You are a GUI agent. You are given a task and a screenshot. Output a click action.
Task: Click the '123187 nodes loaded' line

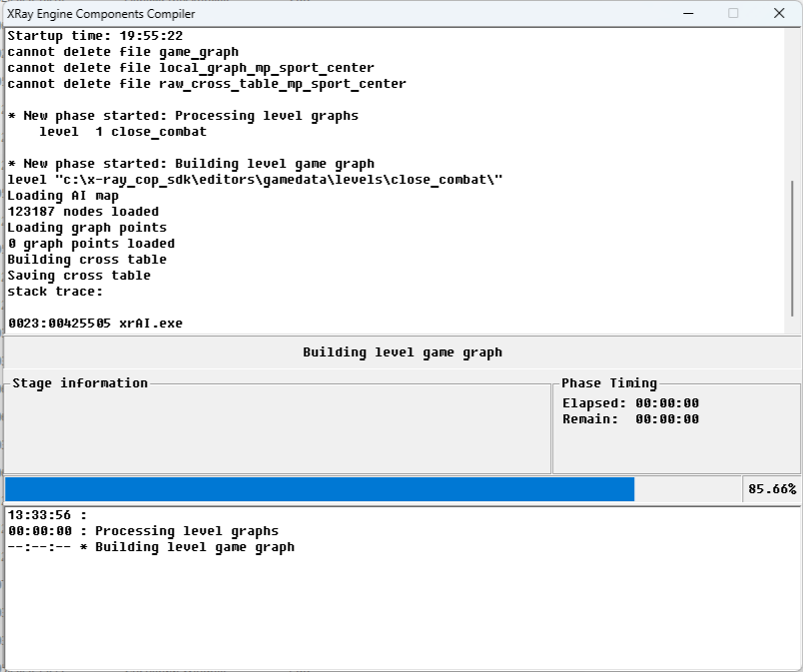point(83,212)
